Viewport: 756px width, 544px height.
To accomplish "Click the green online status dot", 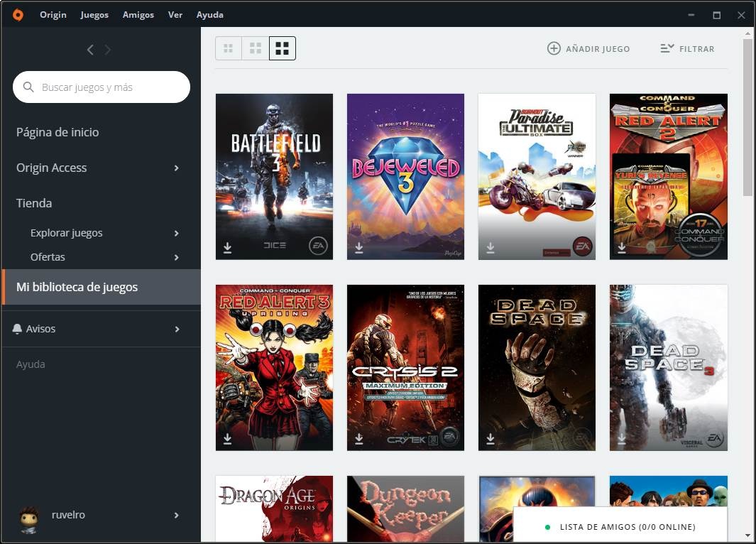I will click(x=547, y=527).
